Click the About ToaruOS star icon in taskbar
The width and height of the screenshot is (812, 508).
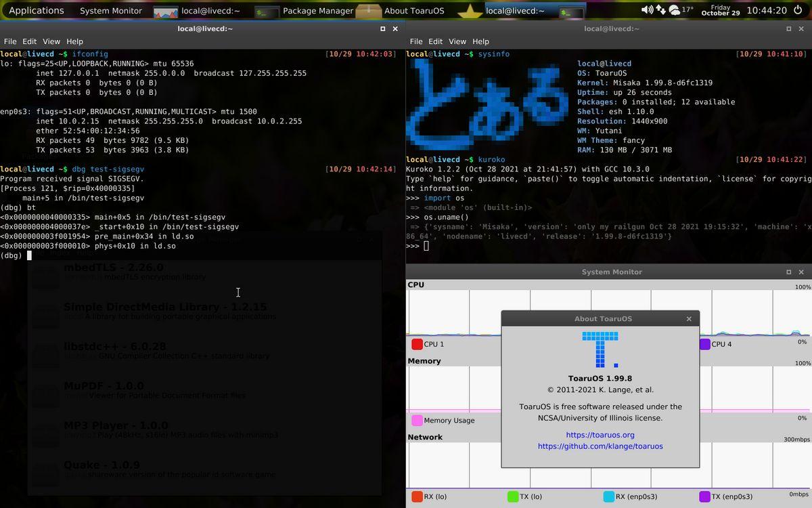[470, 11]
